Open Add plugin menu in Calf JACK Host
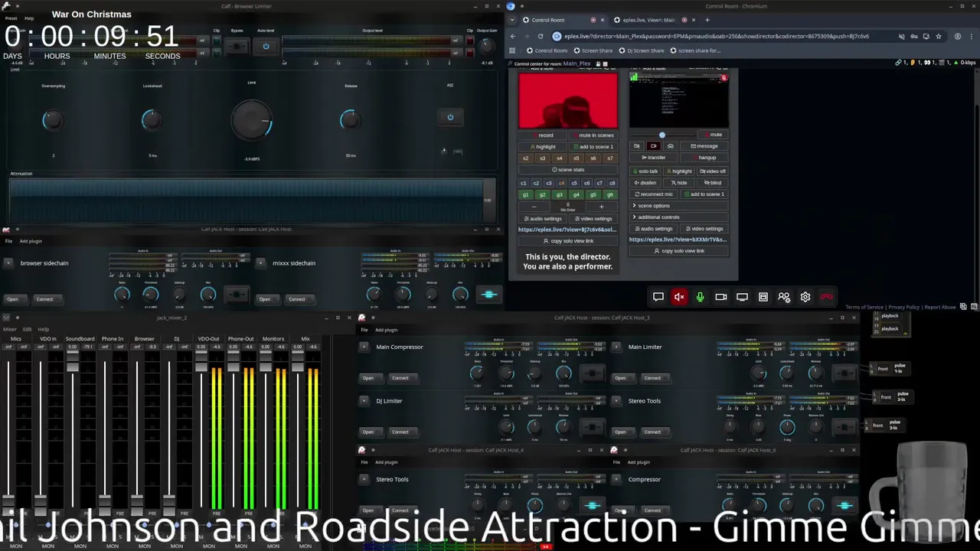 pos(31,241)
